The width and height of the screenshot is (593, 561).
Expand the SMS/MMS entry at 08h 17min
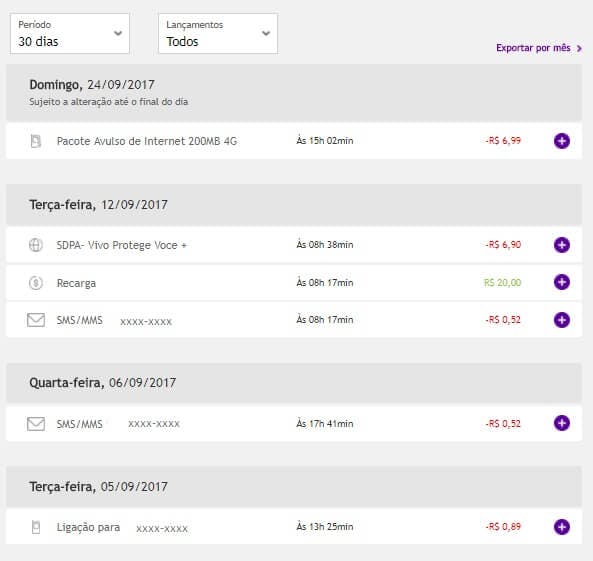[562, 320]
